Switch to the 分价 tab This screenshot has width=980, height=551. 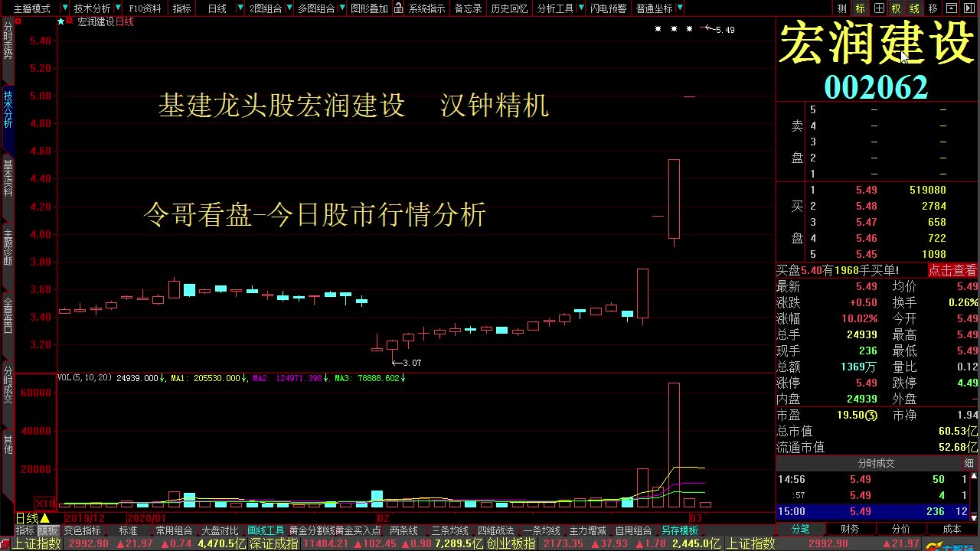coord(901,529)
